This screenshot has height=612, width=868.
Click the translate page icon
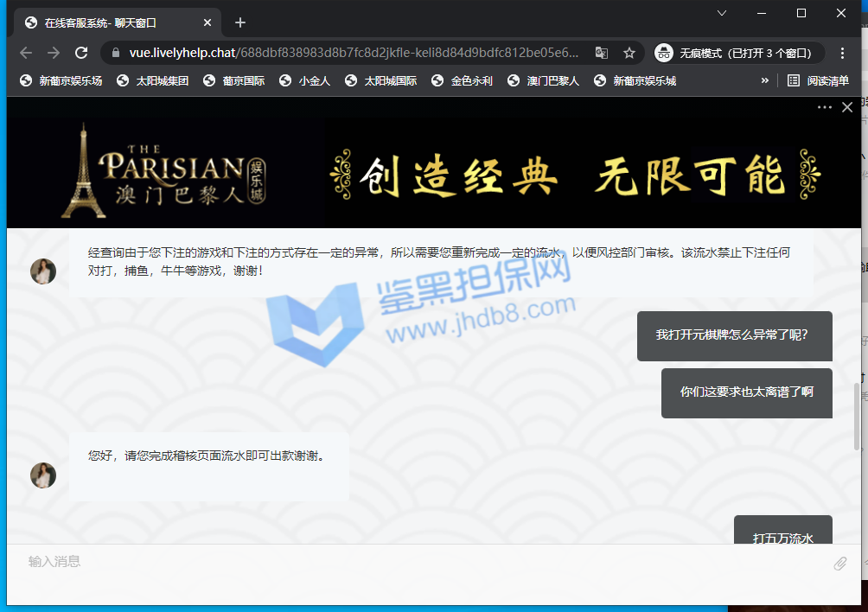(602, 53)
